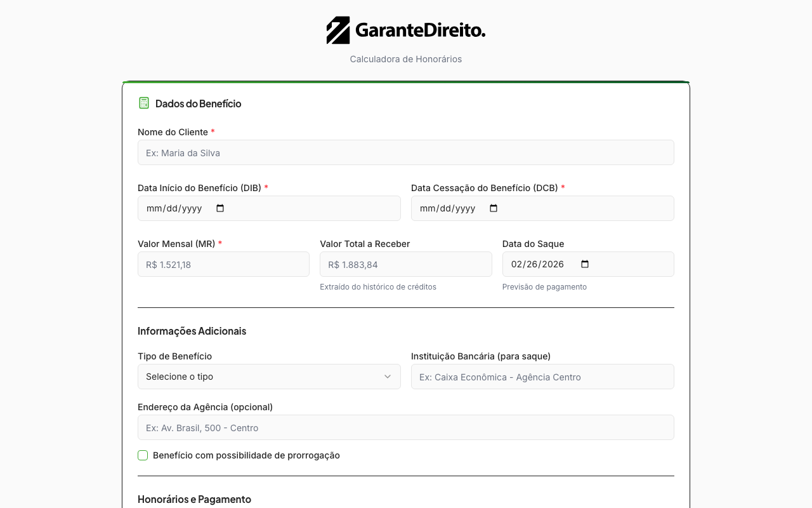Click the Data do Saque date field
This screenshot has height=508, width=812.
click(588, 264)
